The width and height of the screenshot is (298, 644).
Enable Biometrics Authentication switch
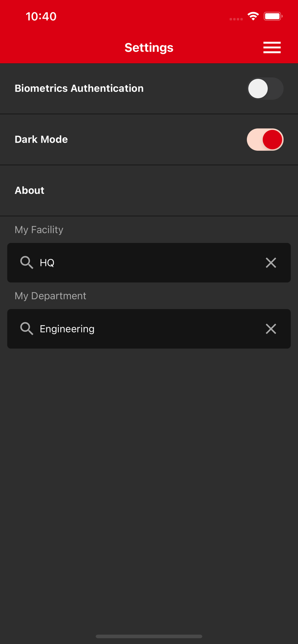coord(265,89)
